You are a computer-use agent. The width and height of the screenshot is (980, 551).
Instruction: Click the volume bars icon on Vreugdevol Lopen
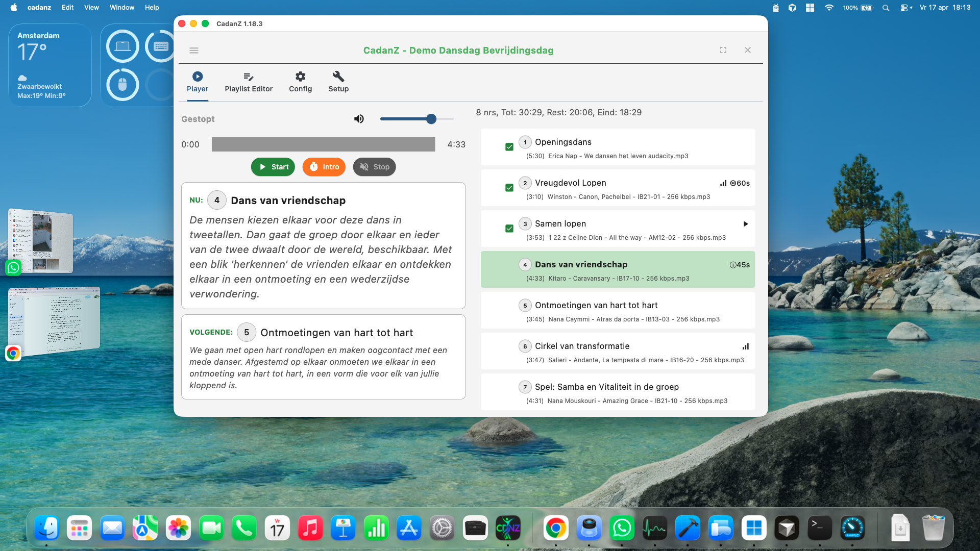tap(723, 183)
